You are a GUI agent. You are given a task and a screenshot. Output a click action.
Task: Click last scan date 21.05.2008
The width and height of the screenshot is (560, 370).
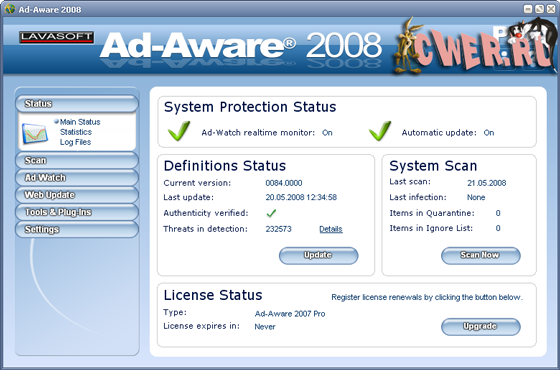point(486,183)
